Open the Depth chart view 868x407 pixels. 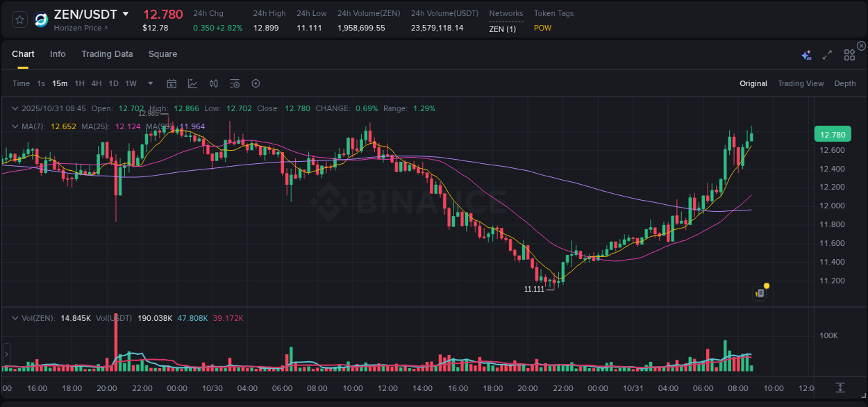(x=845, y=83)
